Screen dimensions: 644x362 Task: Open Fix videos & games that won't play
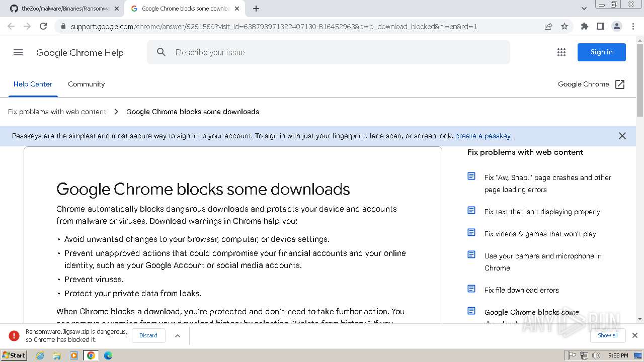(x=540, y=234)
